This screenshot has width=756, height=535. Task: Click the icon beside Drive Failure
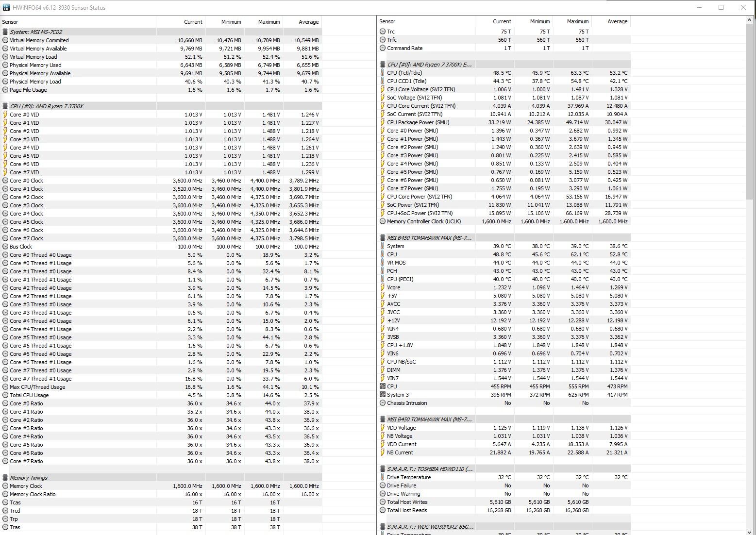click(383, 485)
